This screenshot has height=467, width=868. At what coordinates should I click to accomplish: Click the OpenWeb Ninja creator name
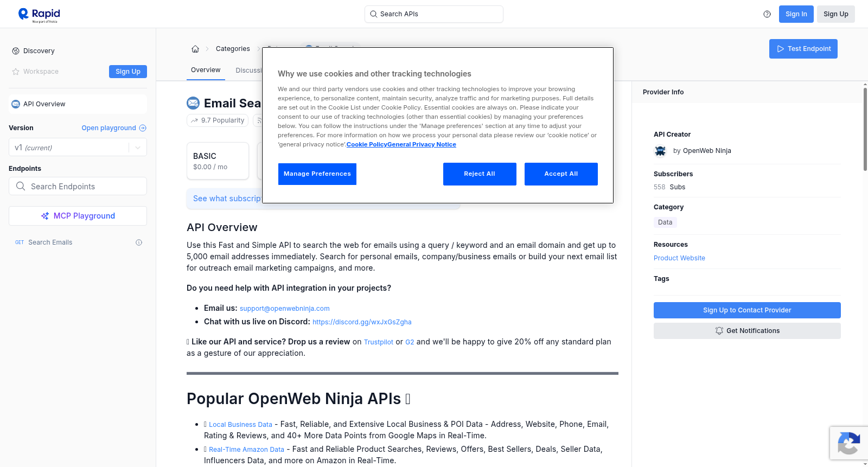pyautogui.click(x=707, y=151)
